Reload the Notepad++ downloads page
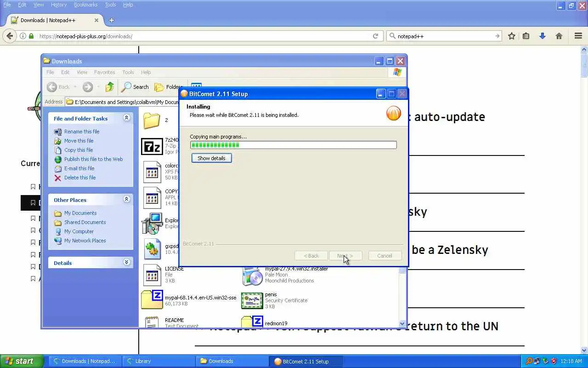Screen dimensions: 588x368 point(375,36)
